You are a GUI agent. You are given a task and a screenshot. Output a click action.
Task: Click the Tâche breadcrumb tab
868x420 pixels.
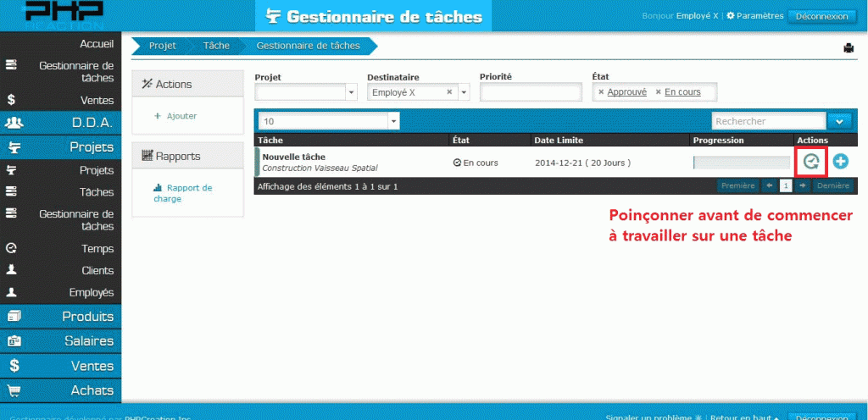pos(216,46)
